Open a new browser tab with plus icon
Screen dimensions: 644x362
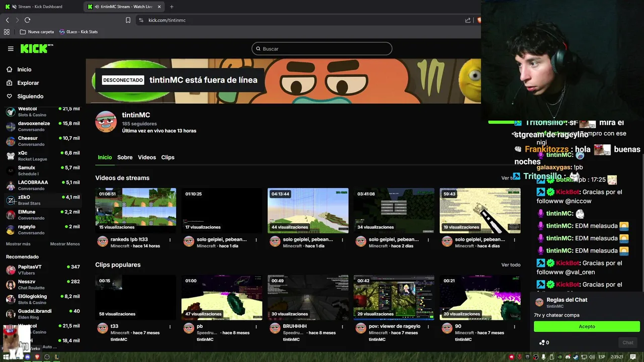click(172, 7)
